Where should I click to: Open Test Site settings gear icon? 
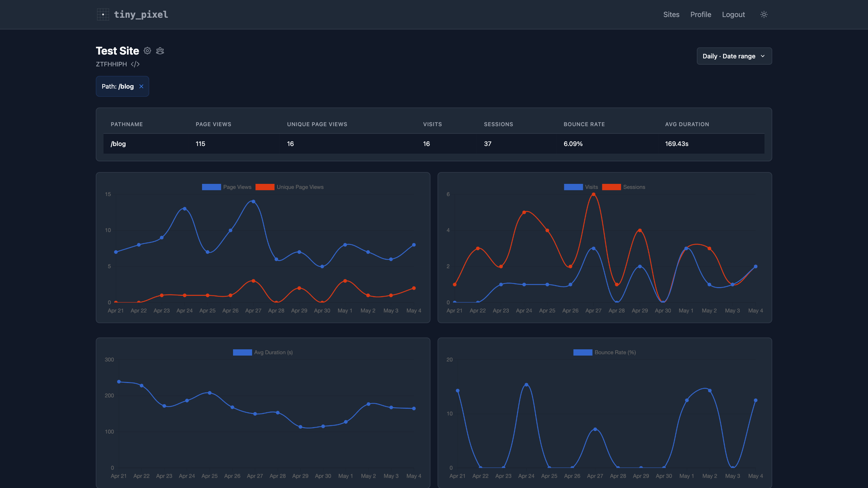tap(147, 51)
